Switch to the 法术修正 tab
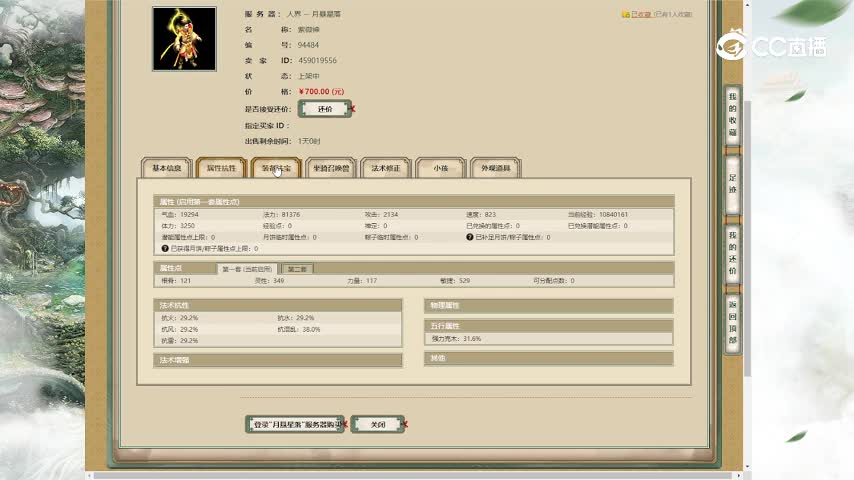Viewport: 854px width, 480px height. (385, 168)
